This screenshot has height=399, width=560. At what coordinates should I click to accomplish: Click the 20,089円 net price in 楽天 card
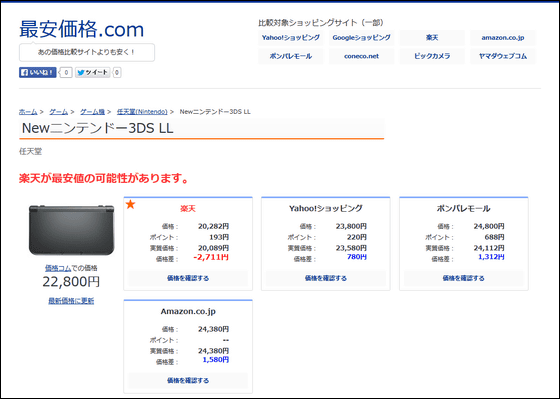(x=214, y=248)
